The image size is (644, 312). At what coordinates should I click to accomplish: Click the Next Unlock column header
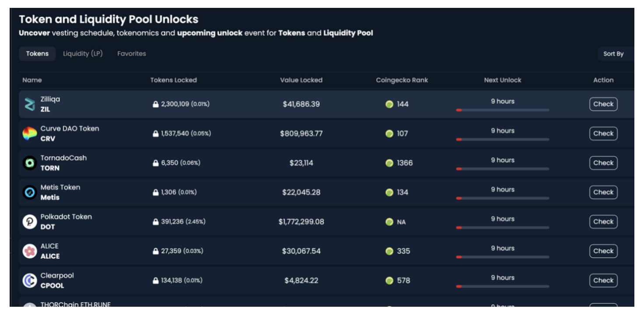[x=503, y=80]
